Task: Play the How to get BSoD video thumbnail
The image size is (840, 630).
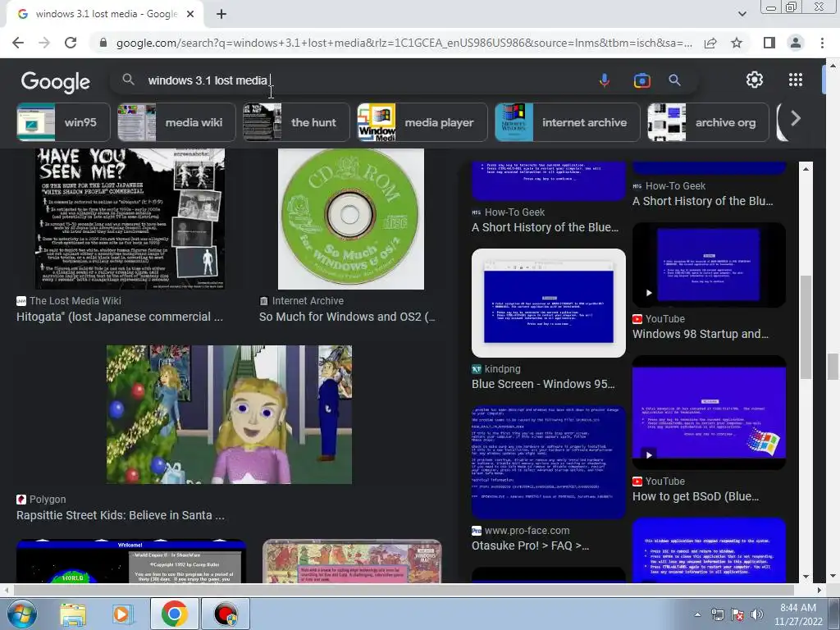Action: pyautogui.click(x=709, y=413)
